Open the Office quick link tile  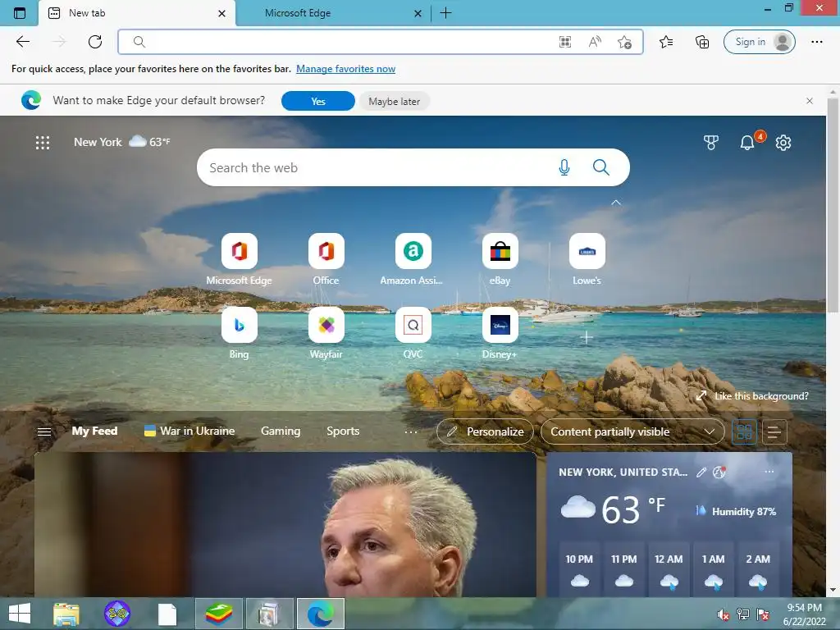[x=326, y=259]
